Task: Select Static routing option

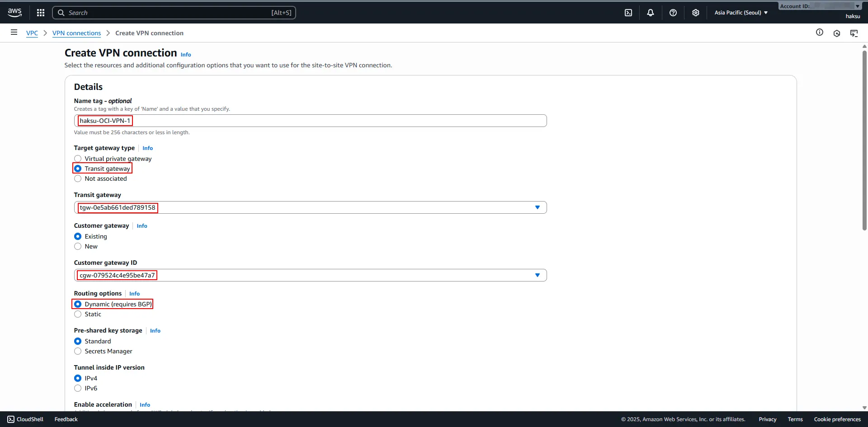Action: click(x=78, y=314)
